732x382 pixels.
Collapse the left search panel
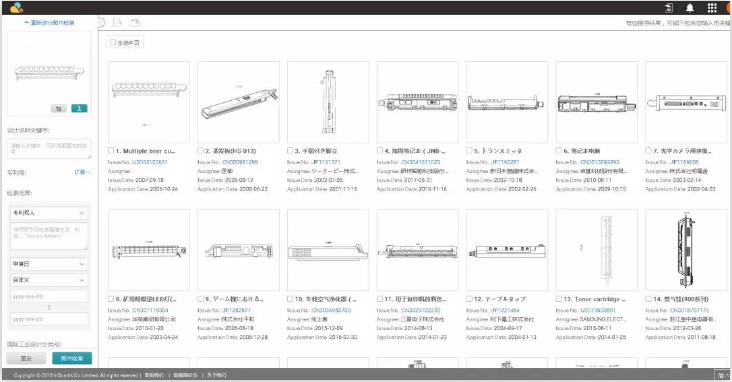click(x=101, y=22)
